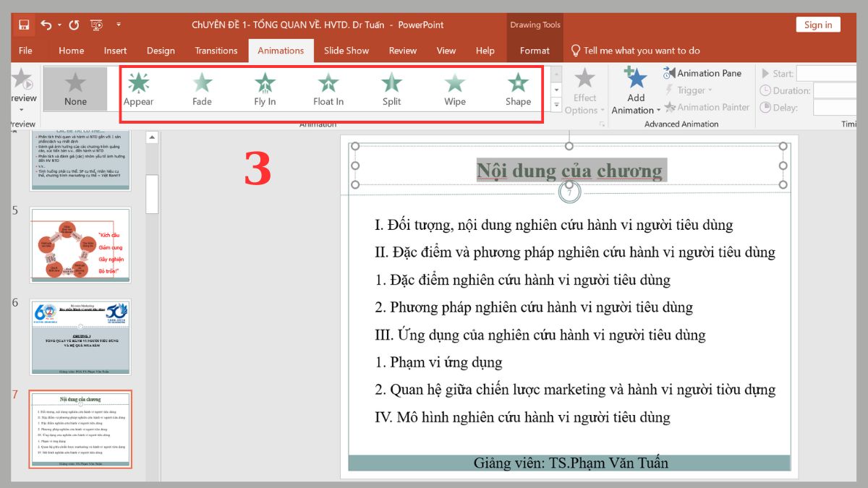The width and height of the screenshot is (868, 488).
Task: Click the Save icon
Action: coord(25,24)
